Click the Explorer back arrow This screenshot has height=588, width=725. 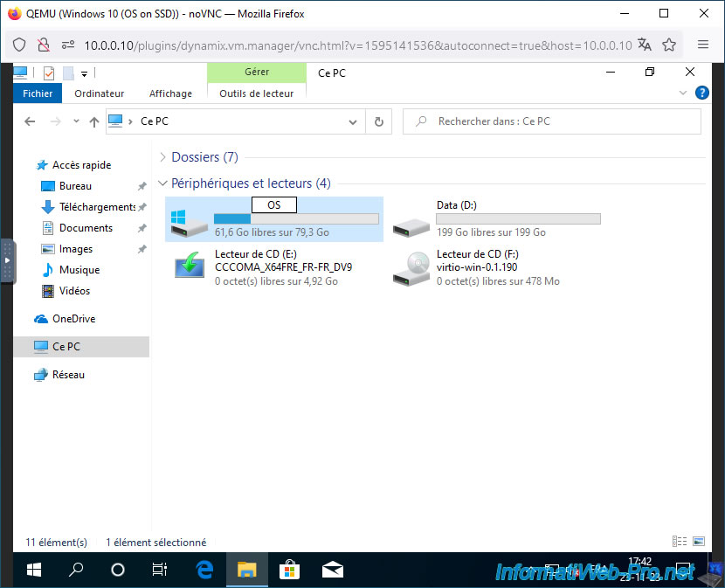(x=30, y=121)
